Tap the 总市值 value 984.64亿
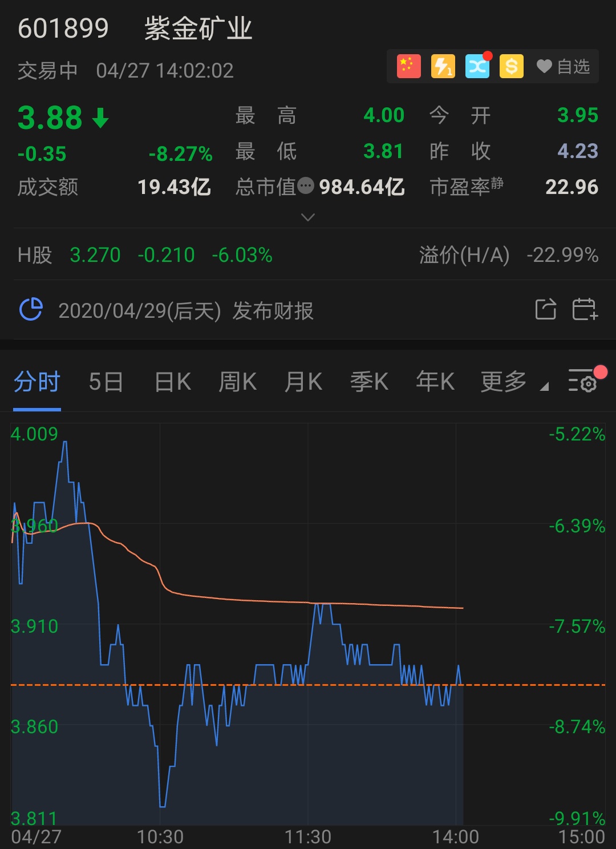 pyautogui.click(x=362, y=187)
